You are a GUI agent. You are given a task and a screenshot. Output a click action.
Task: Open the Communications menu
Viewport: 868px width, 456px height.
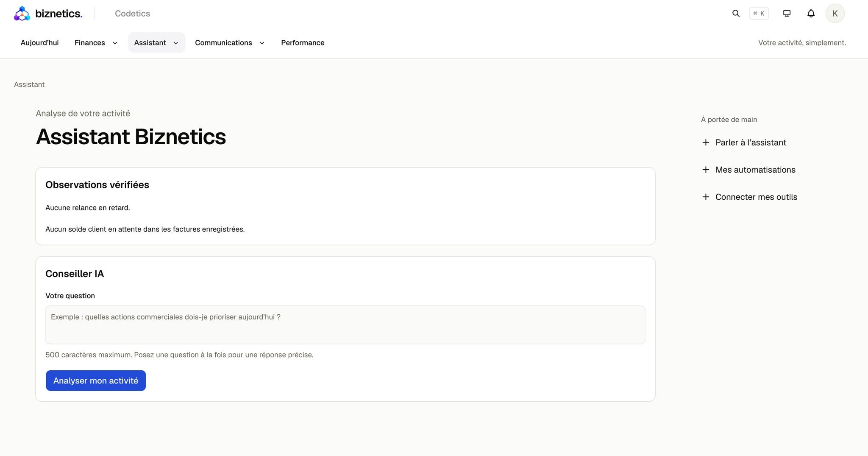pos(230,42)
